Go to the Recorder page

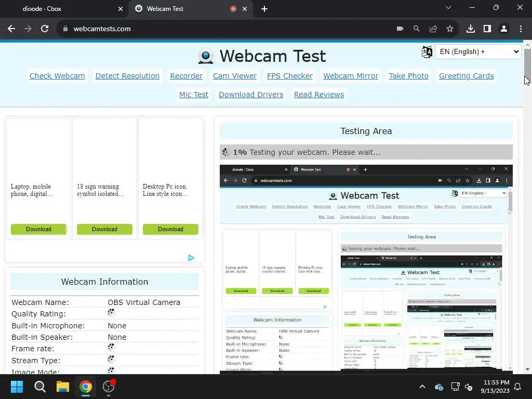(x=187, y=76)
